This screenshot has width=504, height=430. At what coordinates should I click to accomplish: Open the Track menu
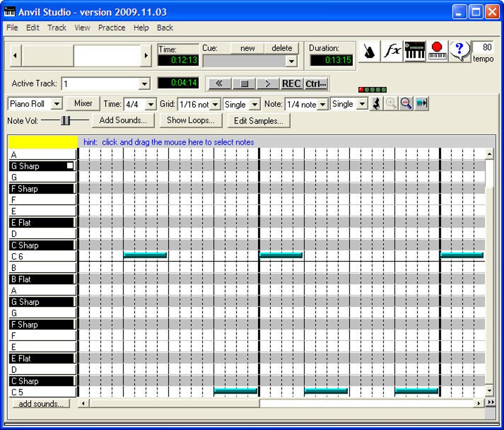click(x=57, y=28)
